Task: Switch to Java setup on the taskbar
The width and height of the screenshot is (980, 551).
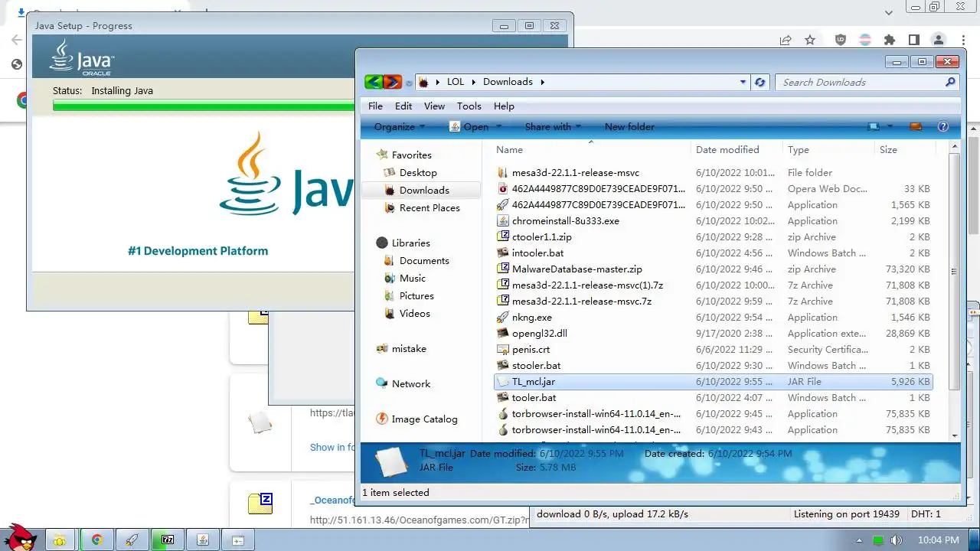Action: 203,540
